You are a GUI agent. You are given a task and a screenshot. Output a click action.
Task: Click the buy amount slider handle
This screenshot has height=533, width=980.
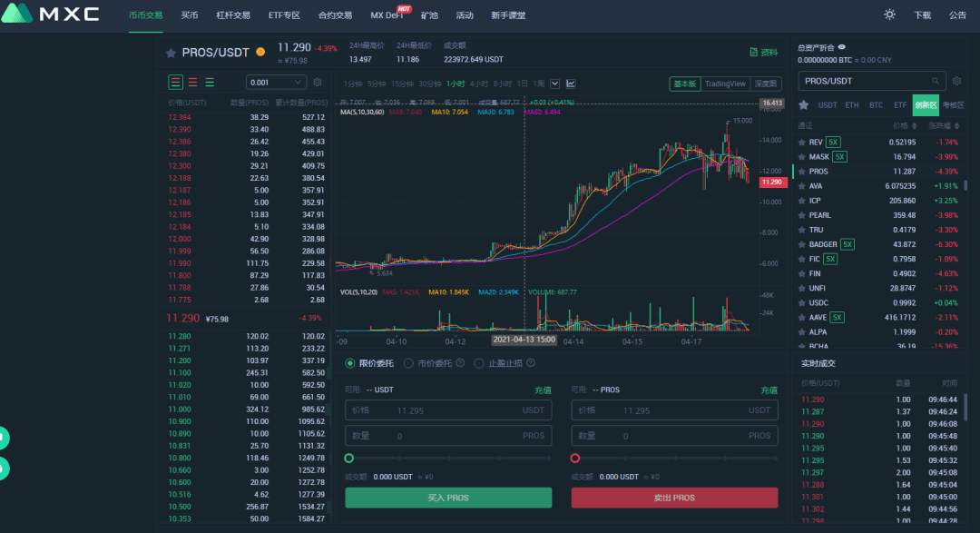(349, 459)
